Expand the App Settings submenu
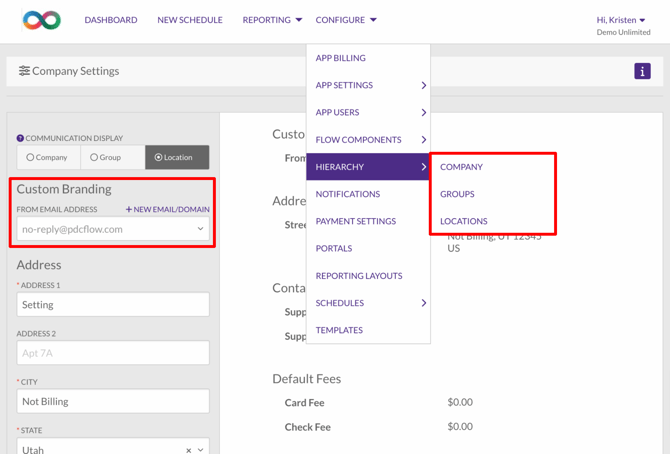This screenshot has width=670, height=454. pos(368,85)
